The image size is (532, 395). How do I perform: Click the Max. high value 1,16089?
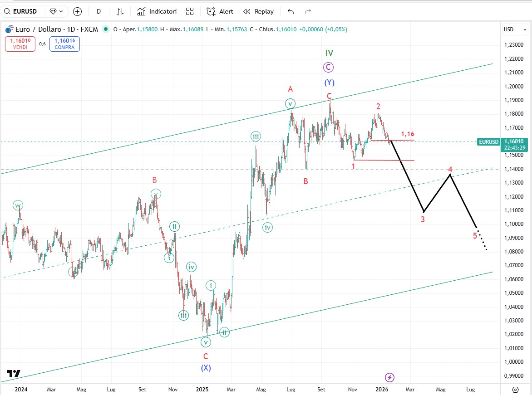(x=193, y=29)
